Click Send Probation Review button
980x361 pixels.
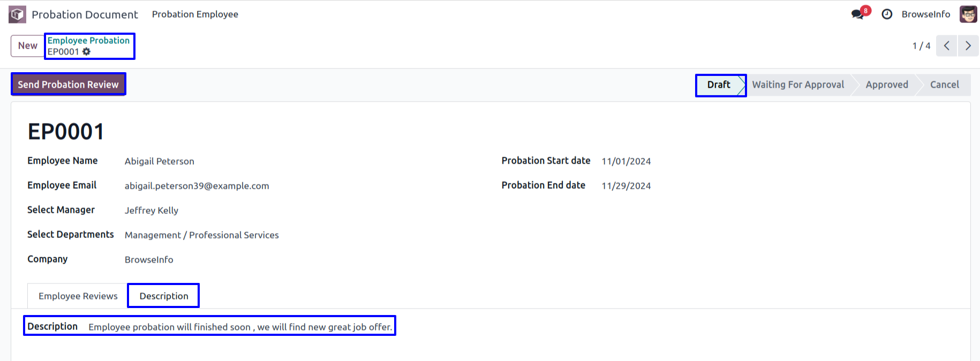pos(68,85)
